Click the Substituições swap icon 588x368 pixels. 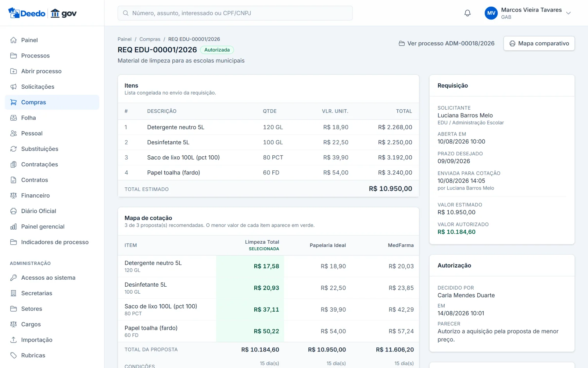tap(14, 149)
